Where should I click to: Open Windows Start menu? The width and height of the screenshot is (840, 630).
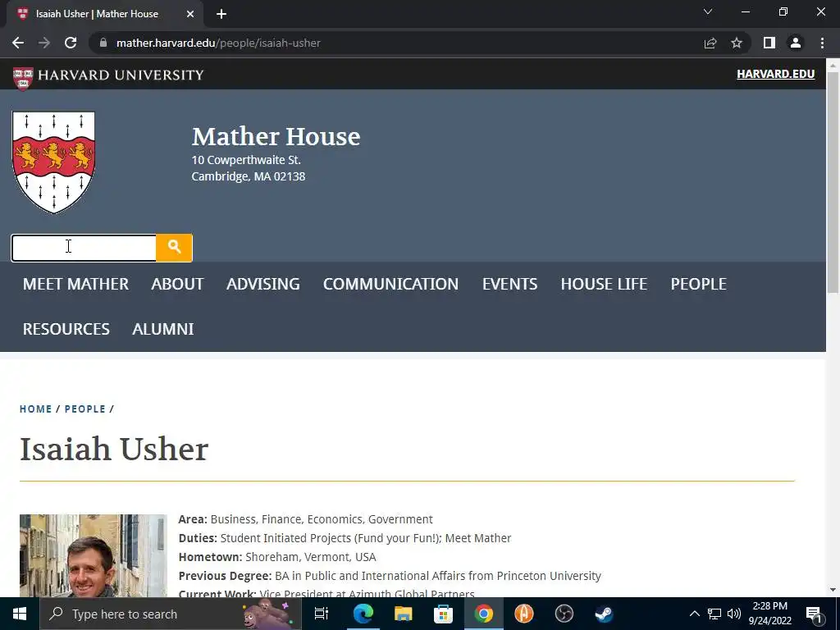[20, 614]
